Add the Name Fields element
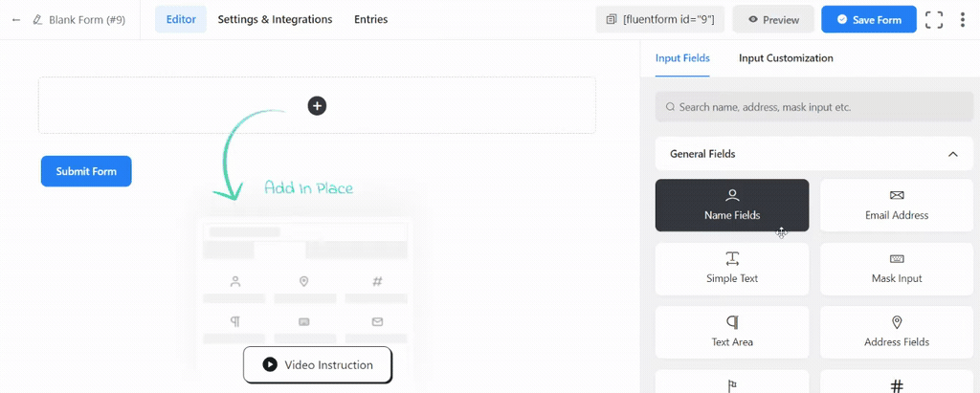Viewport: 980px width, 393px height. tap(732, 205)
